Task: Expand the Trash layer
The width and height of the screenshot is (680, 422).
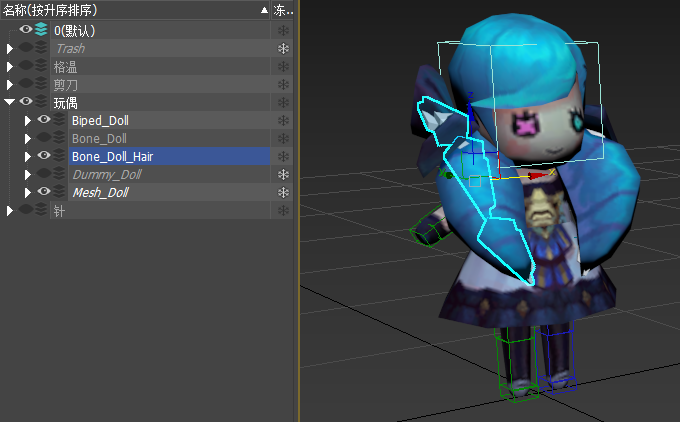Action: [10, 48]
